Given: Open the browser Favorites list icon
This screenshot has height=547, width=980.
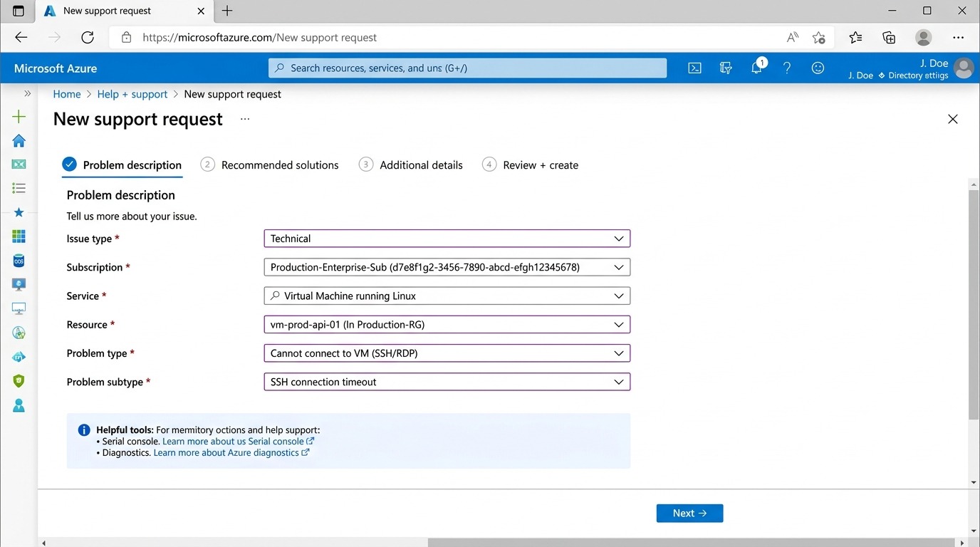Looking at the screenshot, I should click(x=855, y=38).
